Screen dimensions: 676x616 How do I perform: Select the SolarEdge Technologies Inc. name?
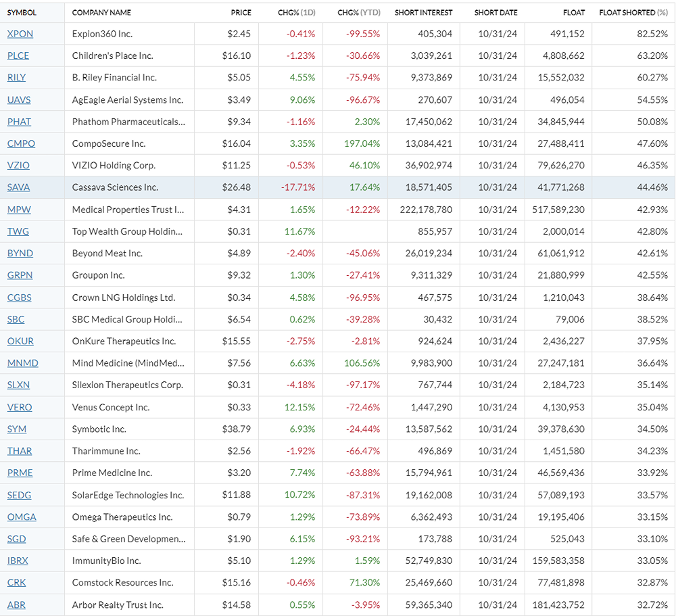(128, 495)
